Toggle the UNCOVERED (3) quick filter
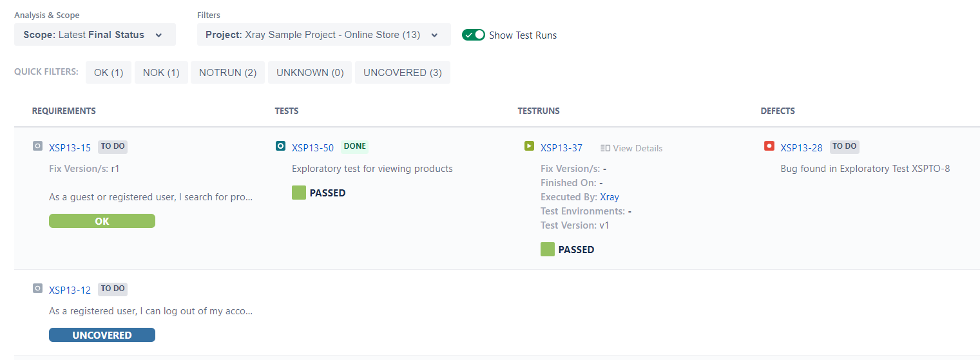The image size is (980, 360). (x=403, y=73)
